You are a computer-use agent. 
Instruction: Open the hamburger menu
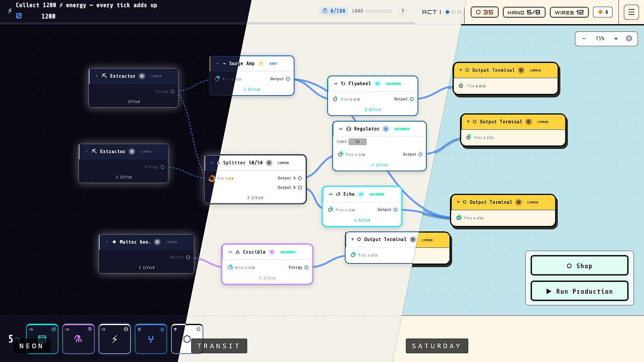tap(631, 12)
